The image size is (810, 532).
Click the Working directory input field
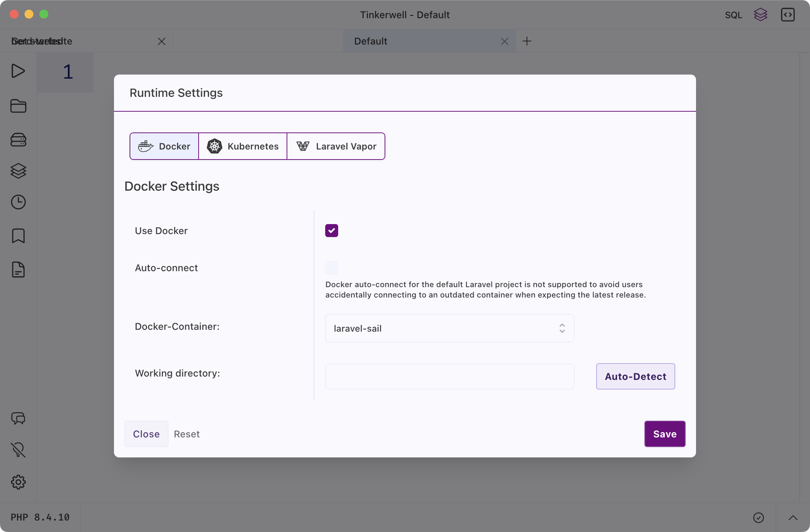[450, 377]
